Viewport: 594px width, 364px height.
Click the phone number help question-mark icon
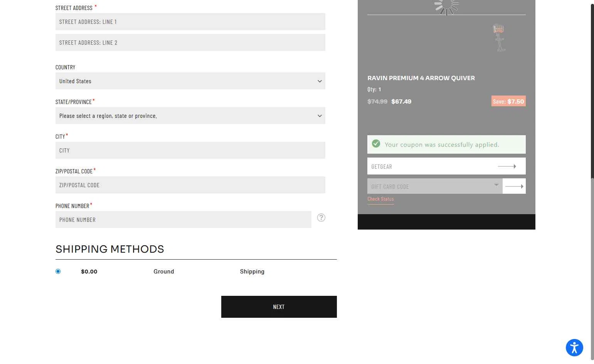321,218
